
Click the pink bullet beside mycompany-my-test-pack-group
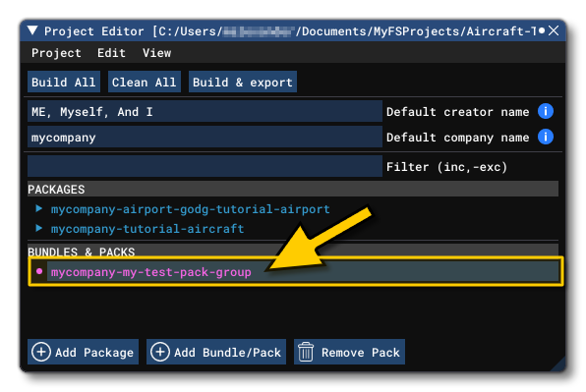click(39, 271)
